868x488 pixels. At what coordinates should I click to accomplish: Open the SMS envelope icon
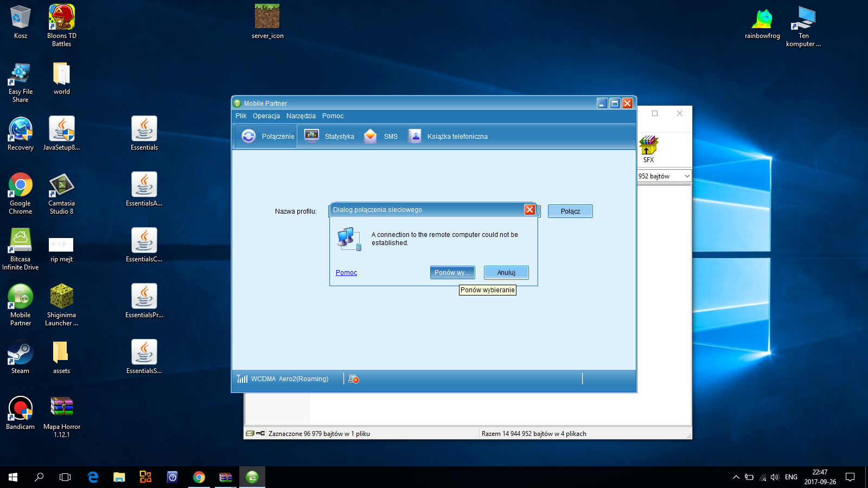(x=371, y=136)
